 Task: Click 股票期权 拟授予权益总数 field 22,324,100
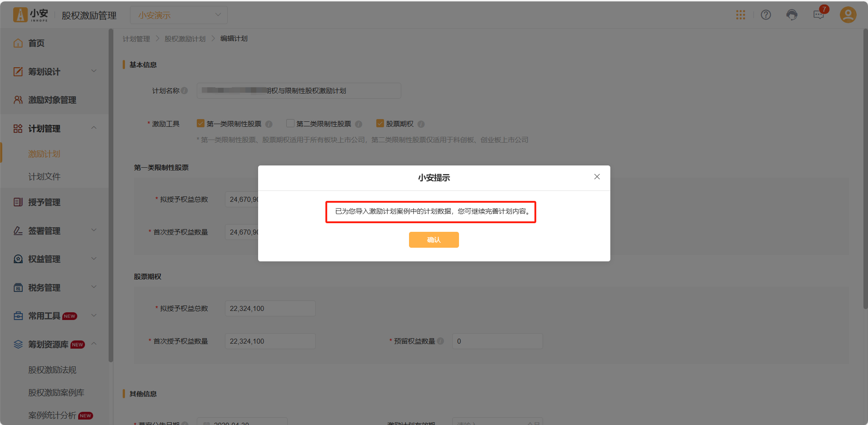tap(270, 308)
